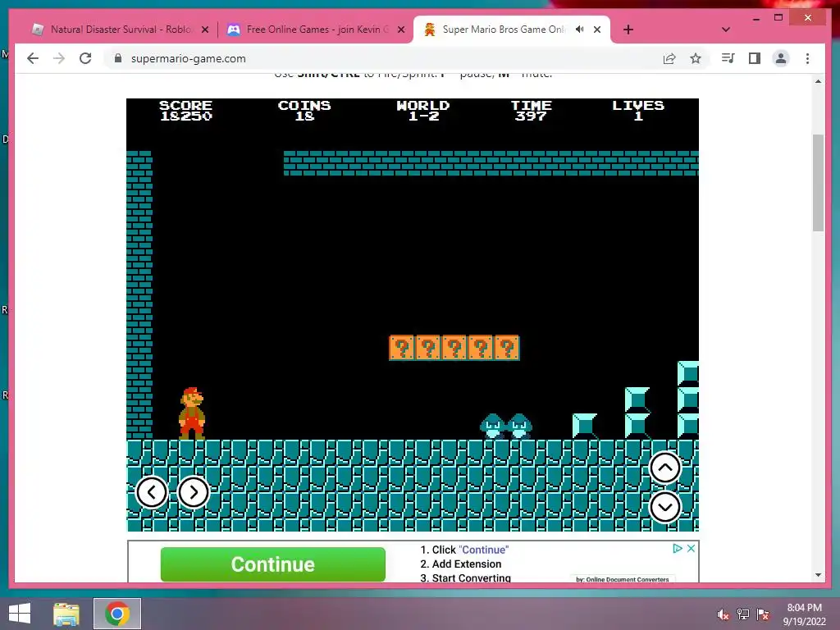
Task: Click the LIVES 1 indicator
Action: tap(638, 111)
